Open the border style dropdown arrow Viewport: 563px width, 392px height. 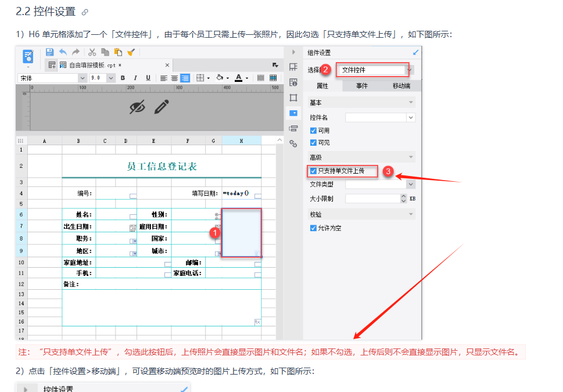(208, 78)
